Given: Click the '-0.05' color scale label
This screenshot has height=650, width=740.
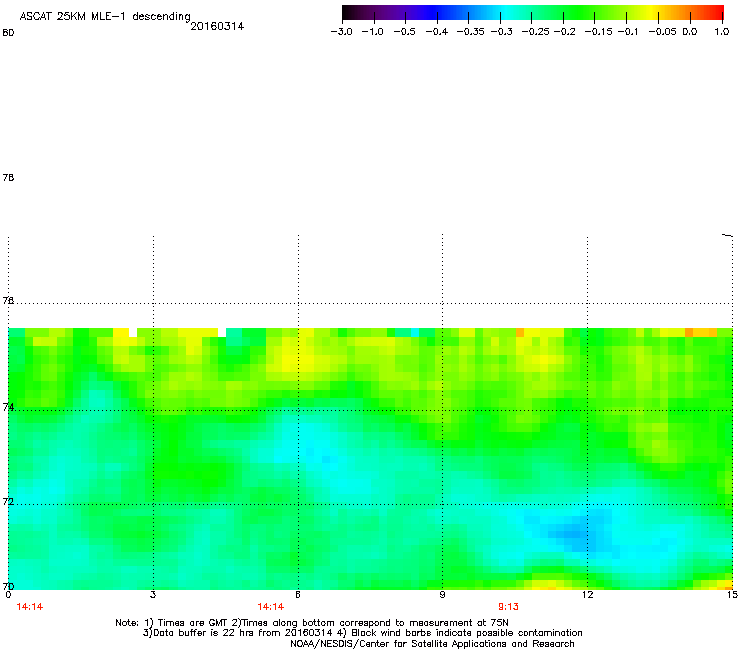Looking at the screenshot, I should [662, 32].
